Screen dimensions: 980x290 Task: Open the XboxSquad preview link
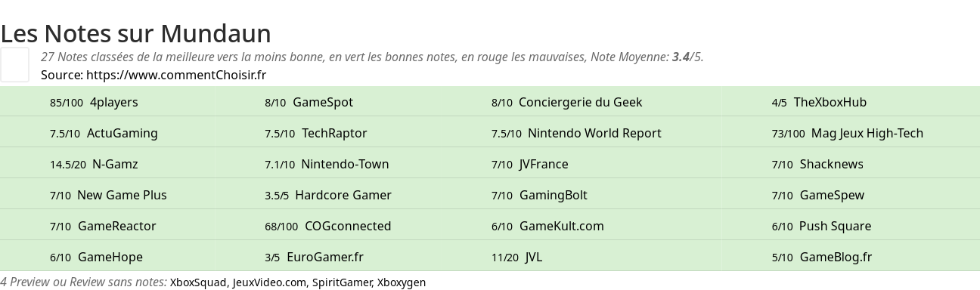(198, 282)
